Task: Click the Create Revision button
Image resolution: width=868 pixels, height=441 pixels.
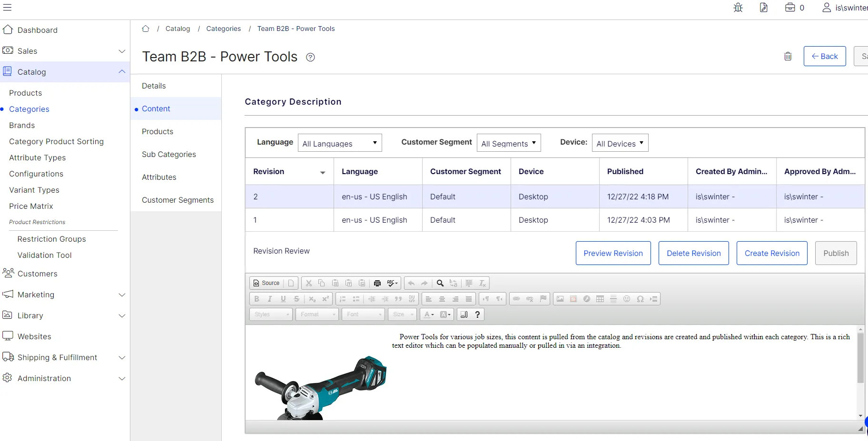Action: click(x=772, y=253)
